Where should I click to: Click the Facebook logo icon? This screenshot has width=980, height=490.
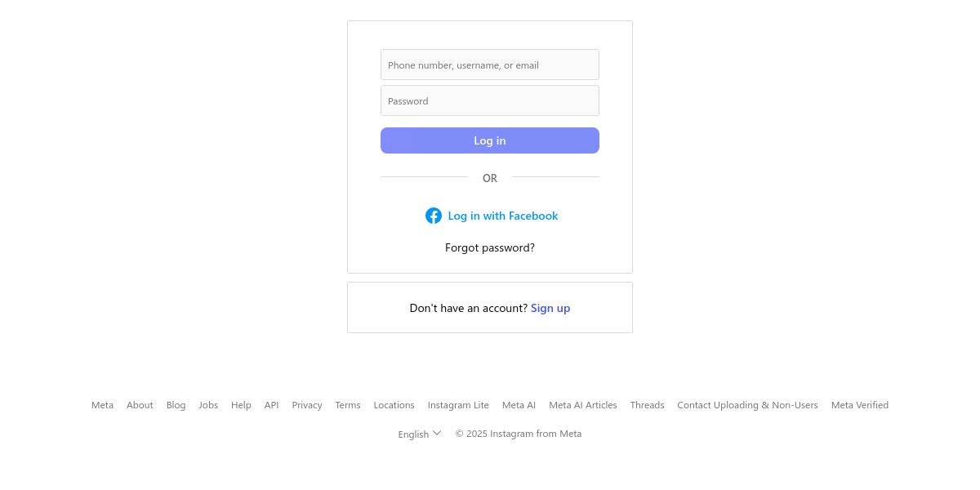coord(434,216)
